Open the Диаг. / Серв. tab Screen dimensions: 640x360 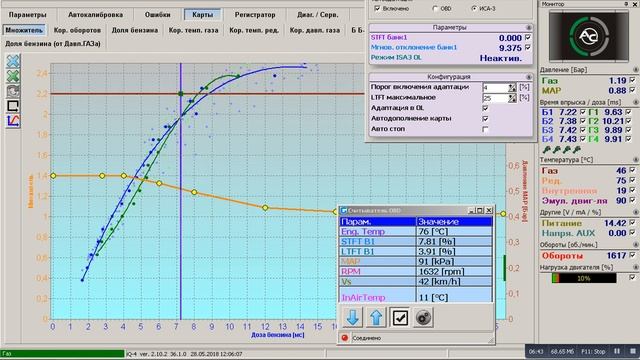point(318,15)
